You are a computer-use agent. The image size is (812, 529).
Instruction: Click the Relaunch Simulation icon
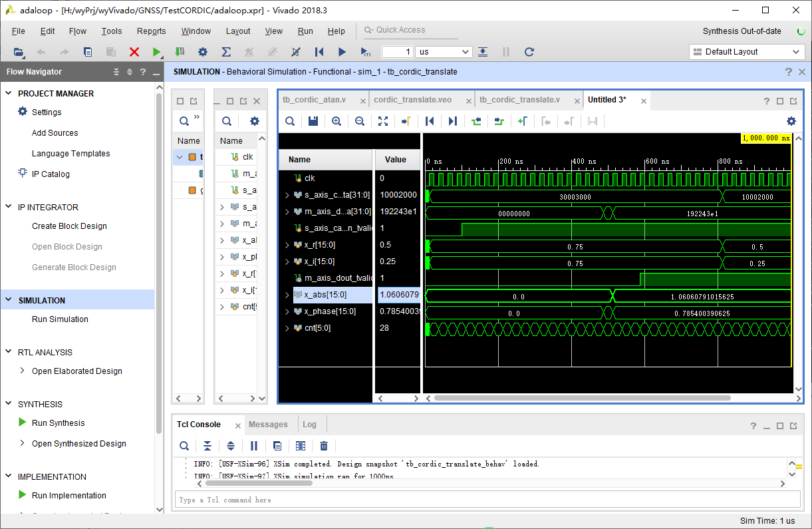529,52
